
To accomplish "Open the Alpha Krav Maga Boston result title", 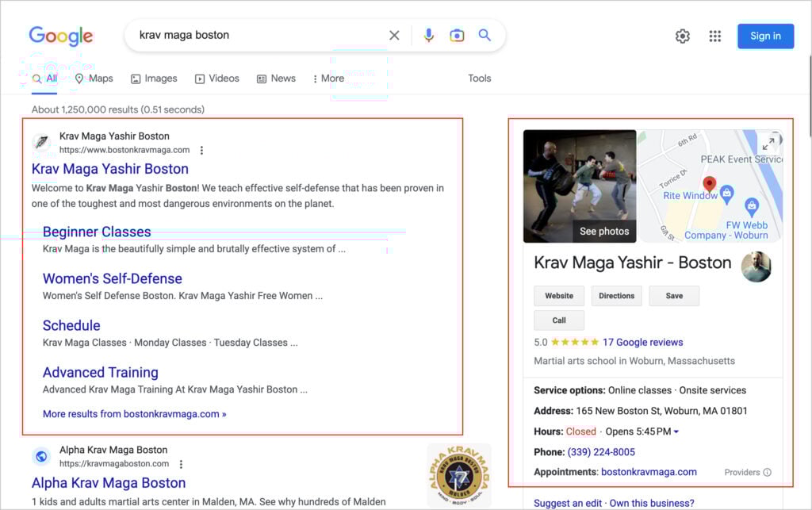I will click(x=109, y=483).
